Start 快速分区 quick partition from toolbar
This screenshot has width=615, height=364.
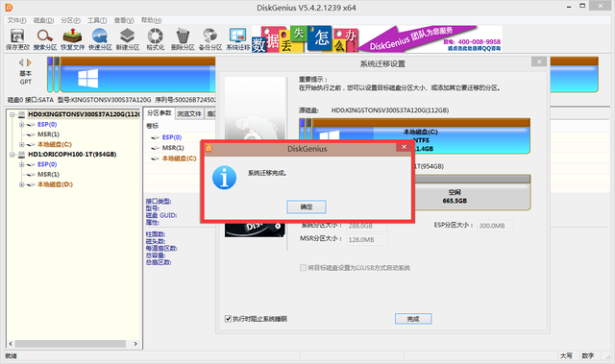pyautogui.click(x=100, y=39)
